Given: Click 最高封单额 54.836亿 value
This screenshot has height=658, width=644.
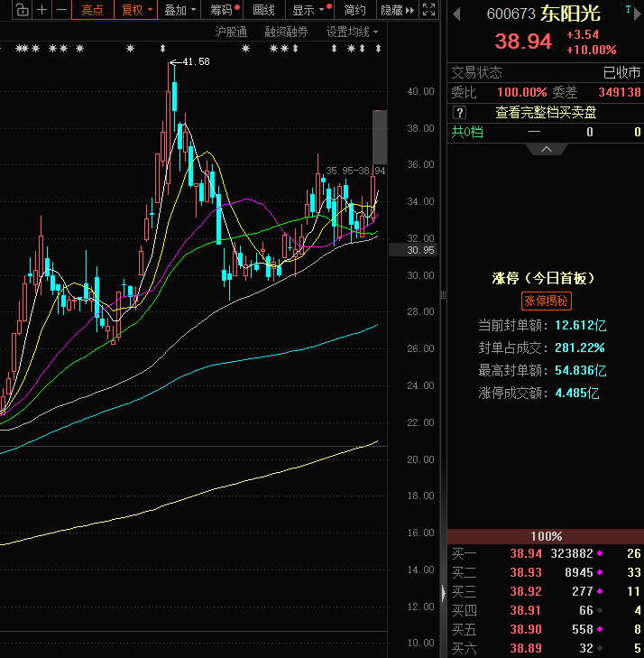Looking at the screenshot, I should coord(580,371).
